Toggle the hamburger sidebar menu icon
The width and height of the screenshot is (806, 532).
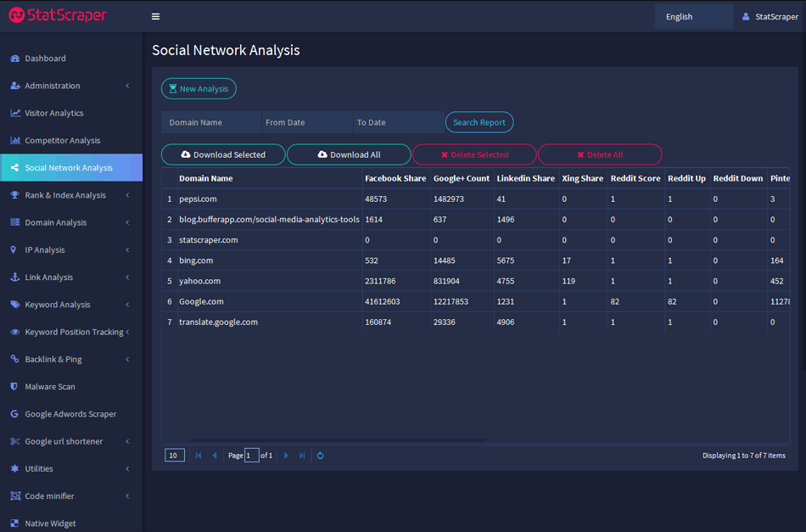[x=155, y=16]
